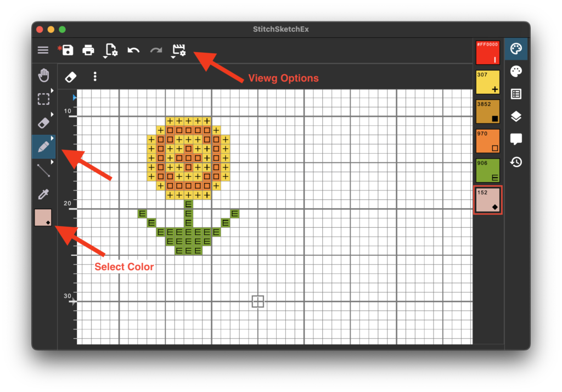Open the hamburger main menu
Screen dimensions: 562x392
click(x=43, y=51)
